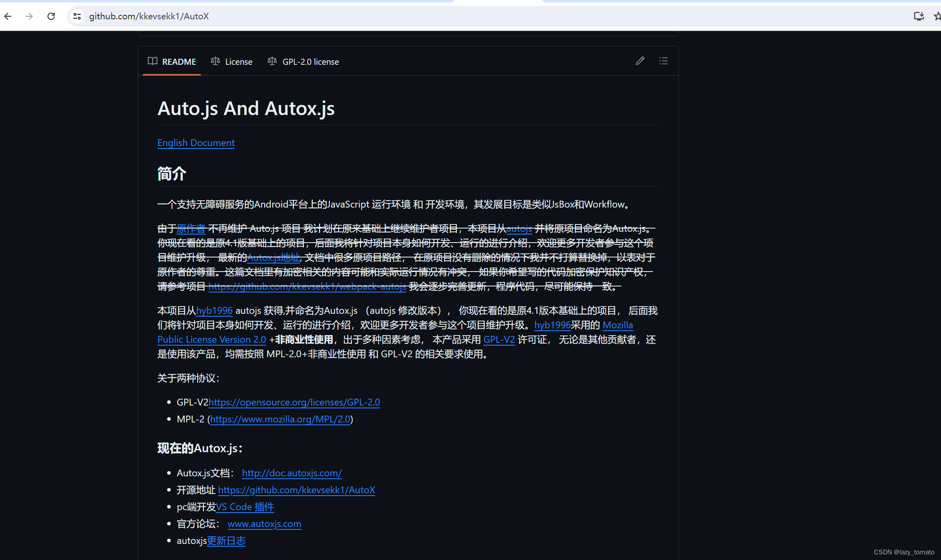
Task: Click the edit pencil icon
Action: pos(640,61)
